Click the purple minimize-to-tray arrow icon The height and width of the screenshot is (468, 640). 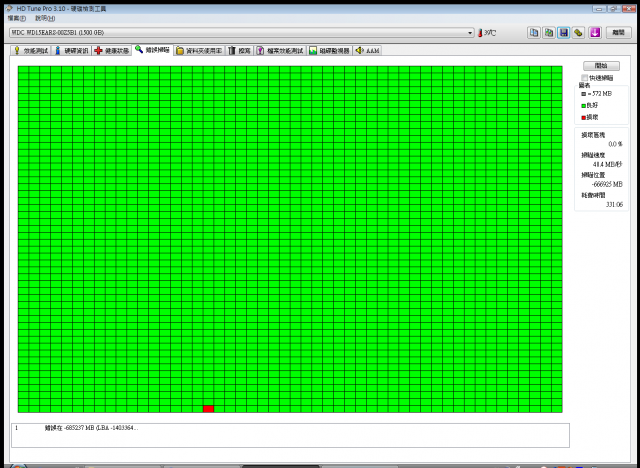point(595,33)
